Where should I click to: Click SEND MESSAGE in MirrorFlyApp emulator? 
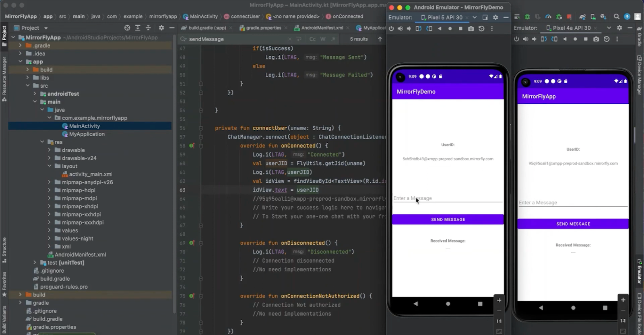pos(573,224)
